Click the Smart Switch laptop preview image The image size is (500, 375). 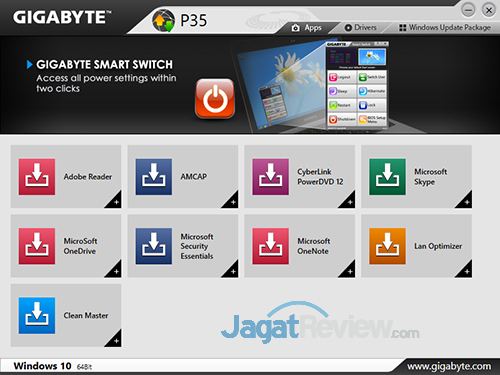click(312, 87)
